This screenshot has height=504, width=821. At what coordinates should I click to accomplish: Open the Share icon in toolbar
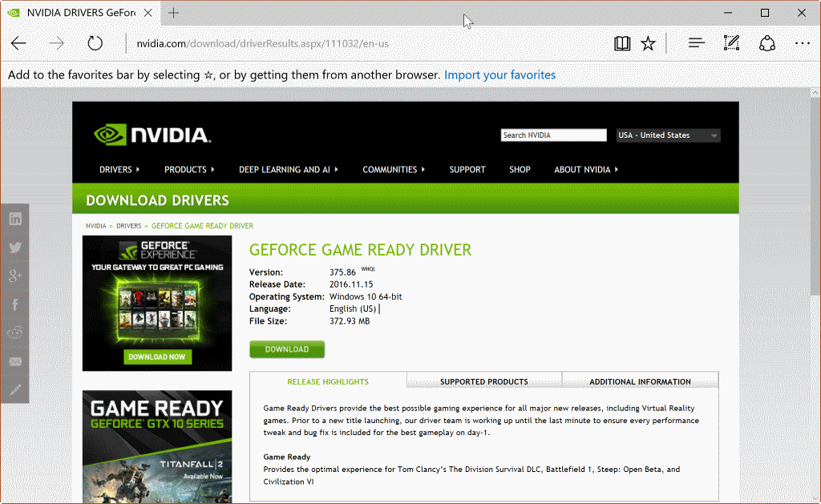point(767,43)
